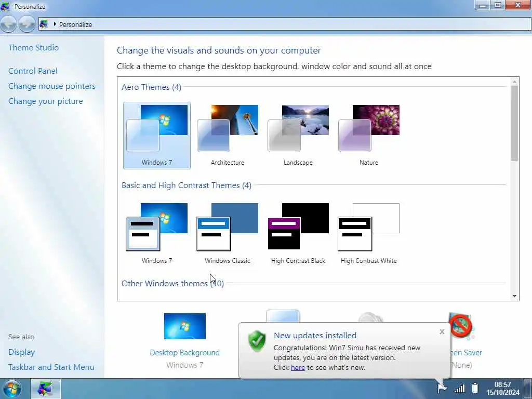Open the Desktop Background label link
This screenshot has height=399, width=532.
pyautogui.click(x=185, y=353)
